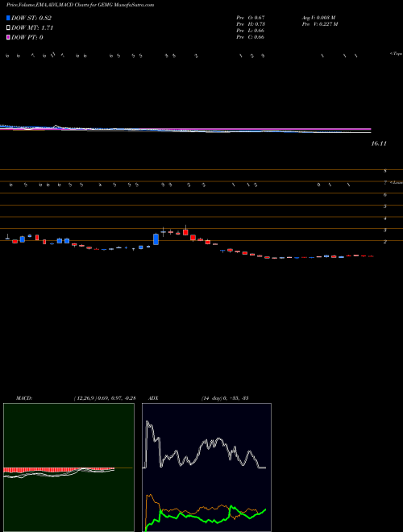Click the magenta DOW PT legend swatch
403x532 pixels.
click(x=8, y=37)
